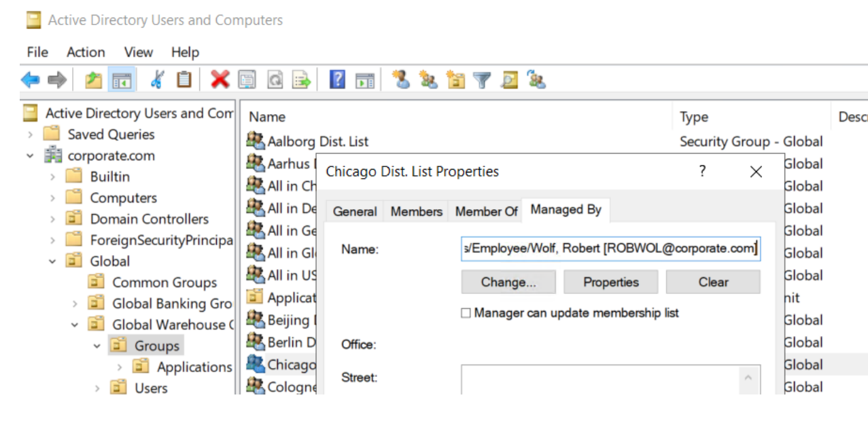Create a new organizational unit via toolbar icon
The image size is (868, 423).
pyautogui.click(x=455, y=80)
